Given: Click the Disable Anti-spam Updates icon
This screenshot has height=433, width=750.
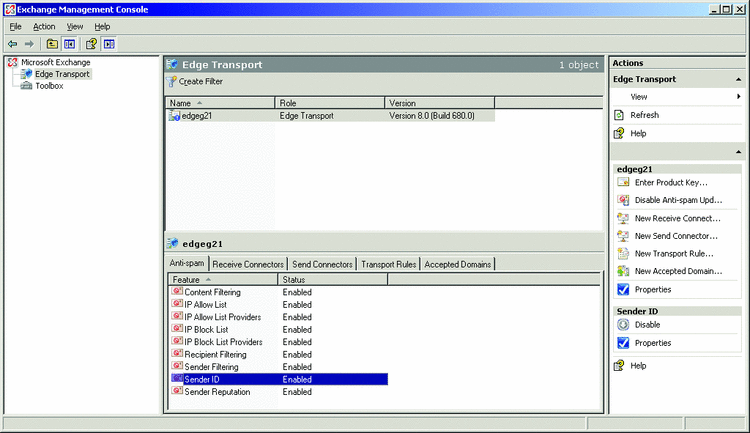Looking at the screenshot, I should pyautogui.click(x=623, y=200).
